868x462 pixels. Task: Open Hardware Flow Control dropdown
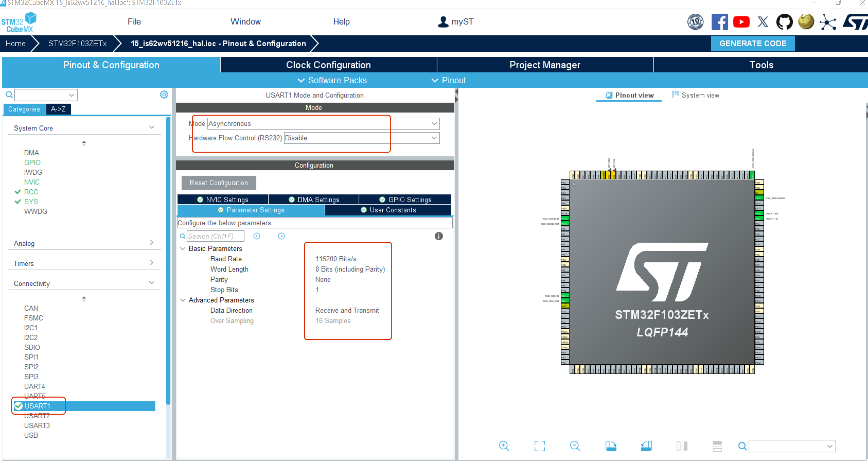tap(362, 138)
